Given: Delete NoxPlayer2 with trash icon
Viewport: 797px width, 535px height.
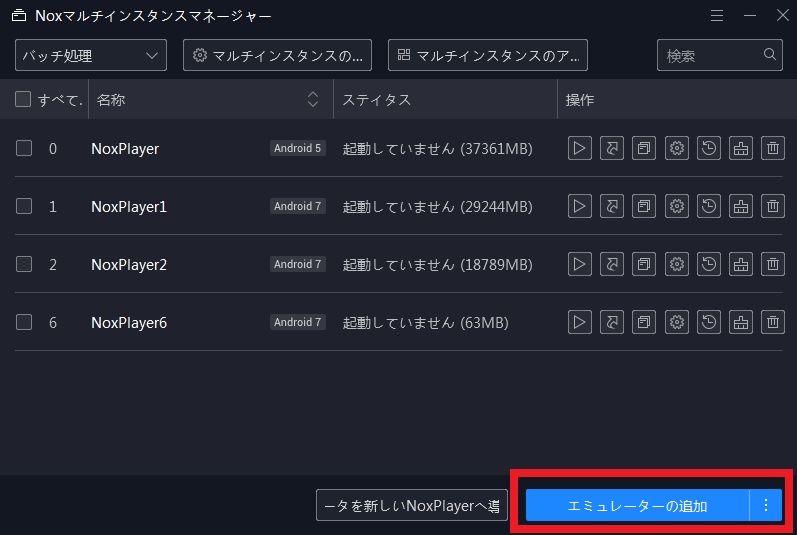Looking at the screenshot, I should click(773, 264).
